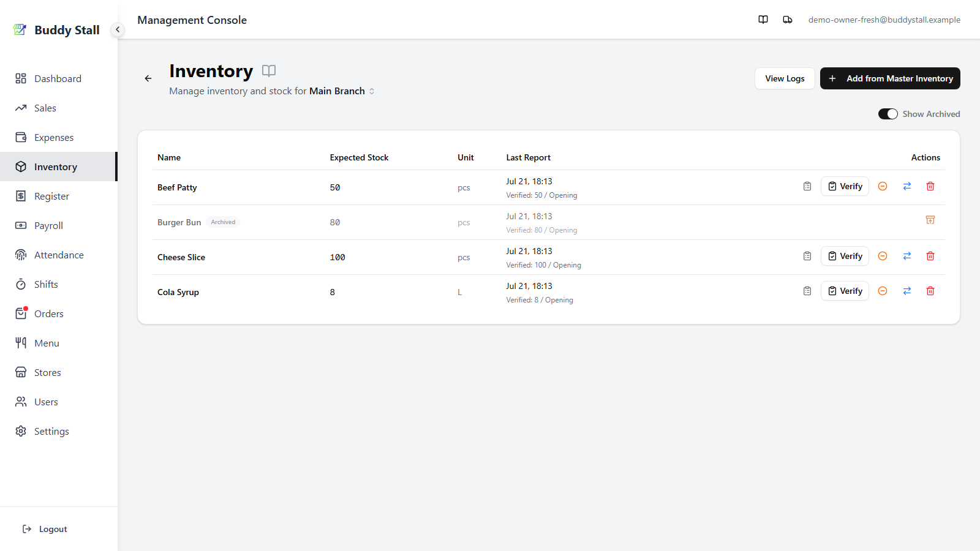
Task: Open the Settings gear icon
Action: click(x=21, y=431)
